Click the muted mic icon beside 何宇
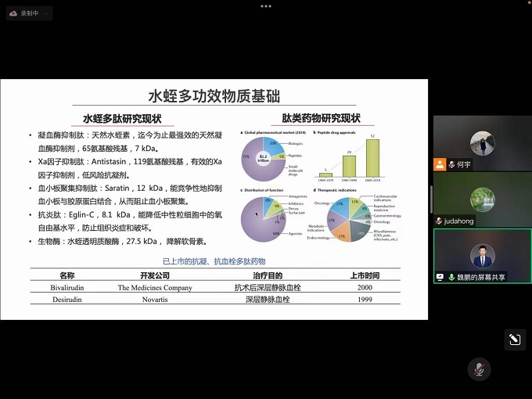Image resolution: width=532 pixels, height=399 pixels. [x=451, y=164]
